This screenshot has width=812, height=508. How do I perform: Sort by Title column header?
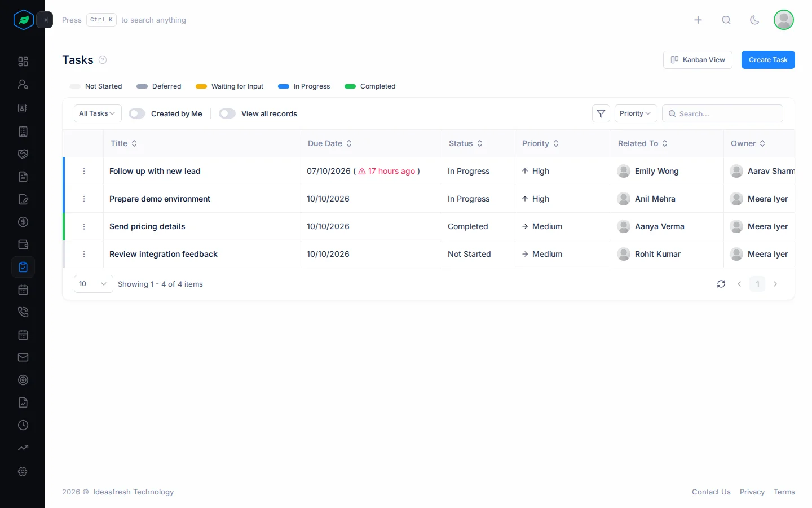pyautogui.click(x=124, y=143)
